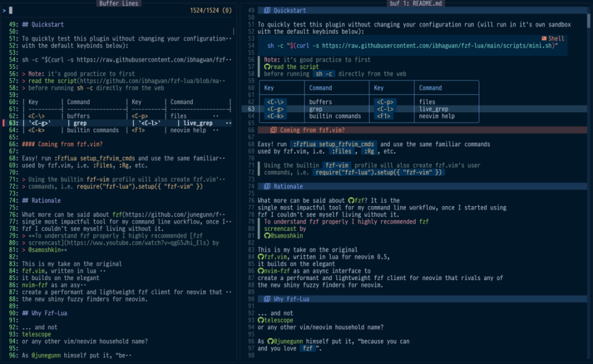The width and height of the screenshot is (593, 364).
Task: Click GitHub icon before @samoshkin
Action: click(267, 236)
